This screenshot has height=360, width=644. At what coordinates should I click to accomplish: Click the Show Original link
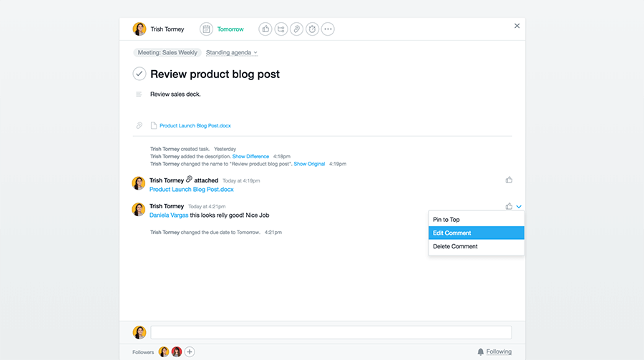(x=309, y=164)
